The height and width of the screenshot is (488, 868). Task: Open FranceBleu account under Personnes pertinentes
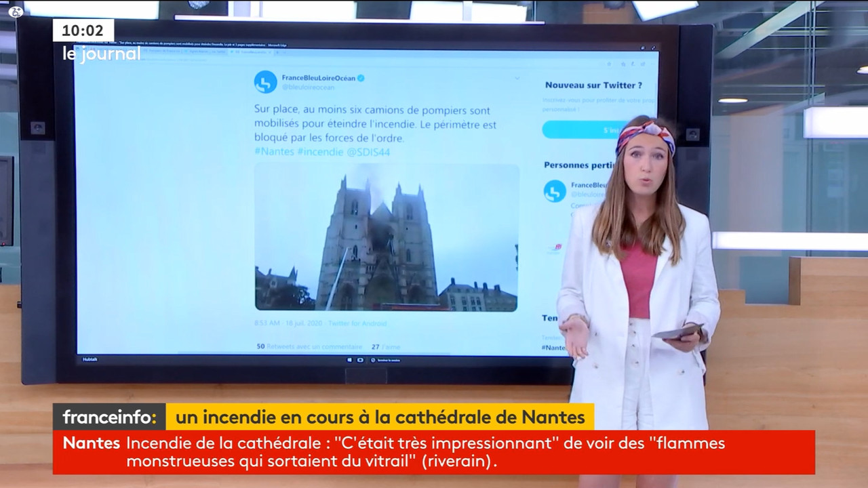589,184
